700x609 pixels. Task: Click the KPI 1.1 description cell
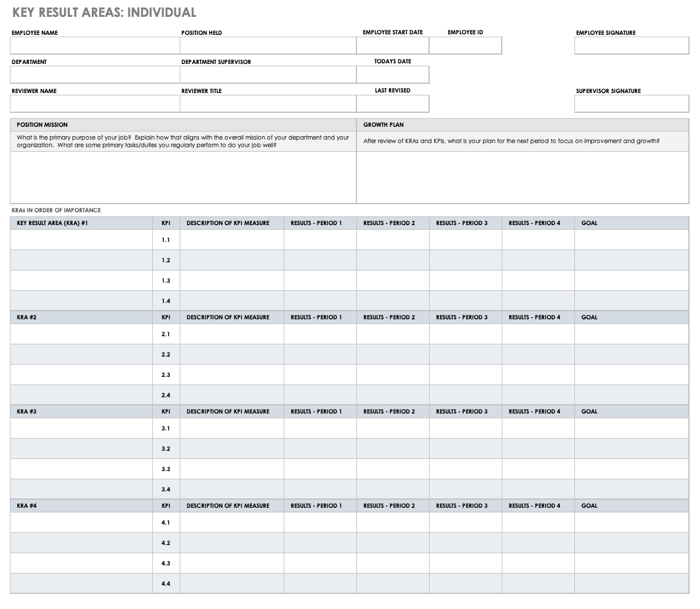(231, 238)
